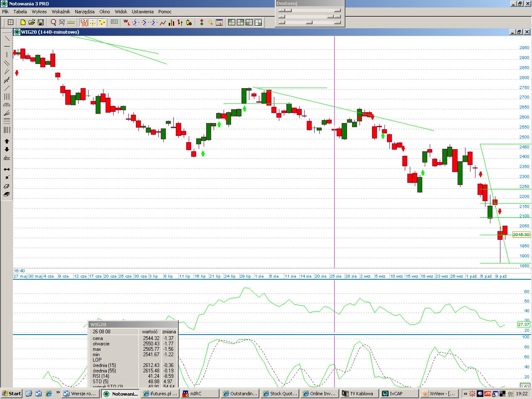Open the Stock Quot... taskbar item
Image resolution: width=532 pixels, height=399 pixels.
coord(280,394)
